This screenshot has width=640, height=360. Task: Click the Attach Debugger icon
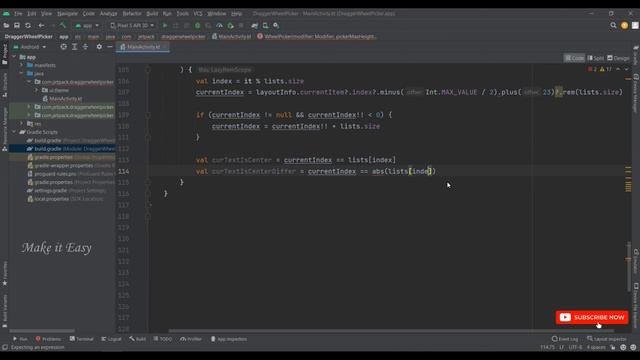(230, 25)
